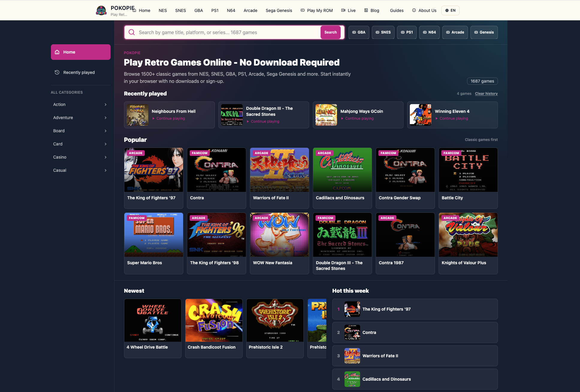Open WOW New Fantasia game thumbnail
This screenshot has height=392, width=580.
[x=279, y=235]
